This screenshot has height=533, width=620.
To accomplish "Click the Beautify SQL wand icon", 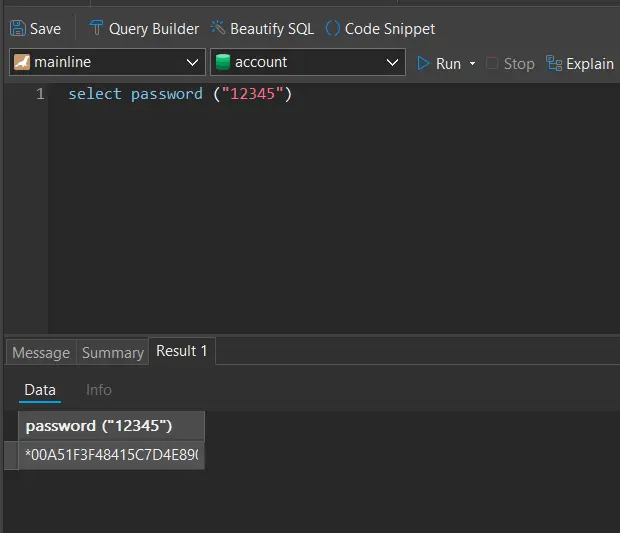I will coord(218,28).
